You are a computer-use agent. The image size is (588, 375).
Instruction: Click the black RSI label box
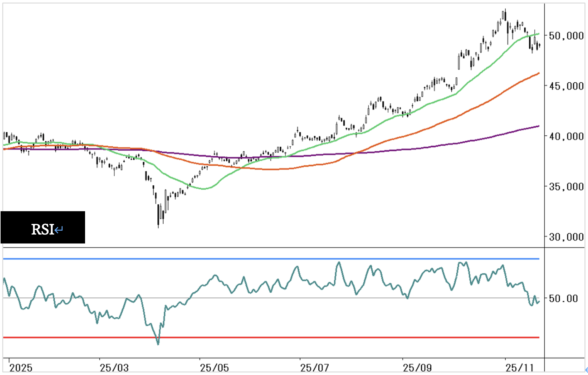pos(43,227)
